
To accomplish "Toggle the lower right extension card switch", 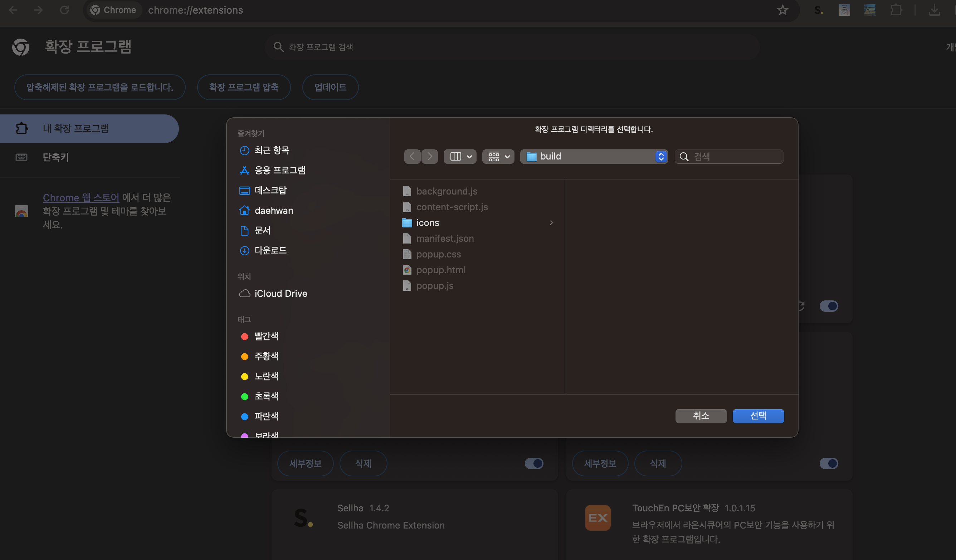I will tap(828, 463).
